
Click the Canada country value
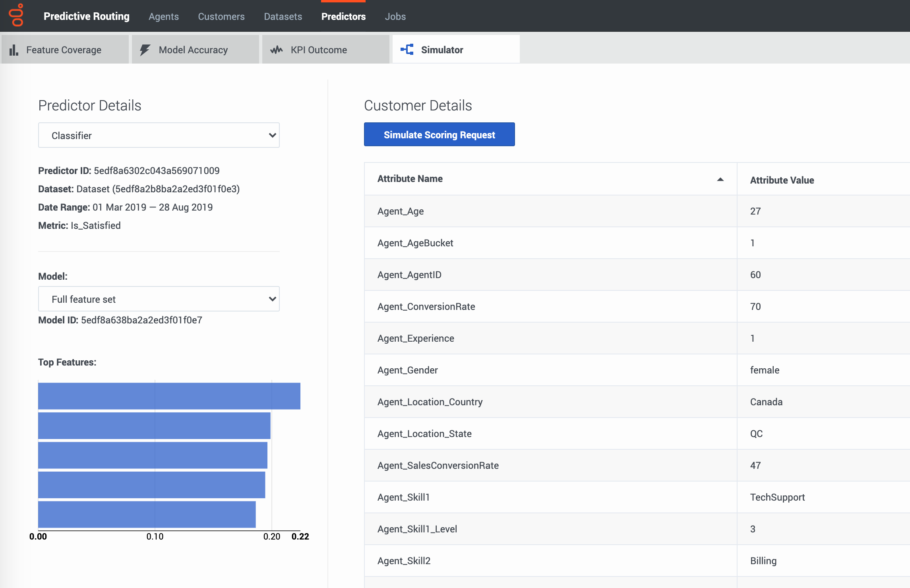pos(766,402)
